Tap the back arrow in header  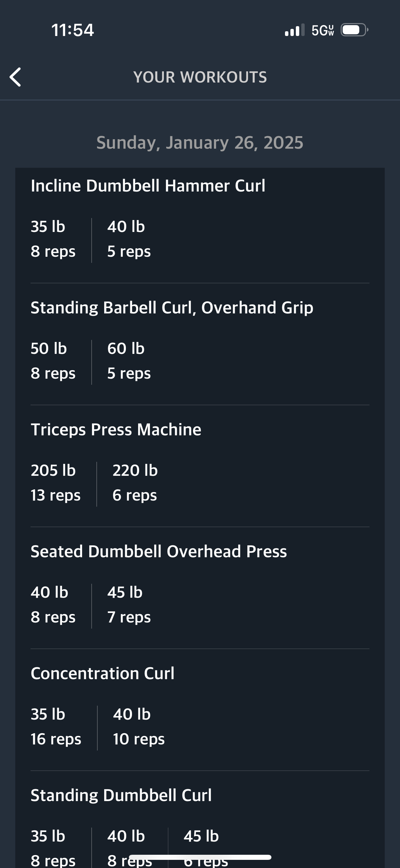click(x=16, y=77)
